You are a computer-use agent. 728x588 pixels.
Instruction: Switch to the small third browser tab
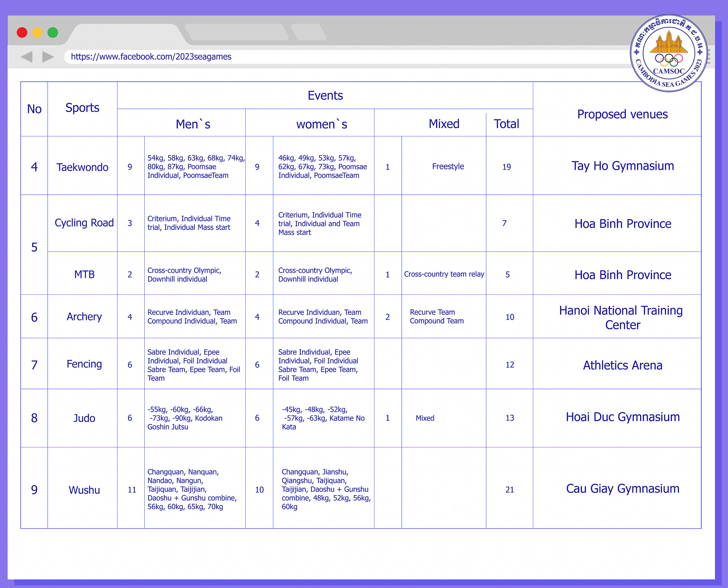click(x=308, y=32)
